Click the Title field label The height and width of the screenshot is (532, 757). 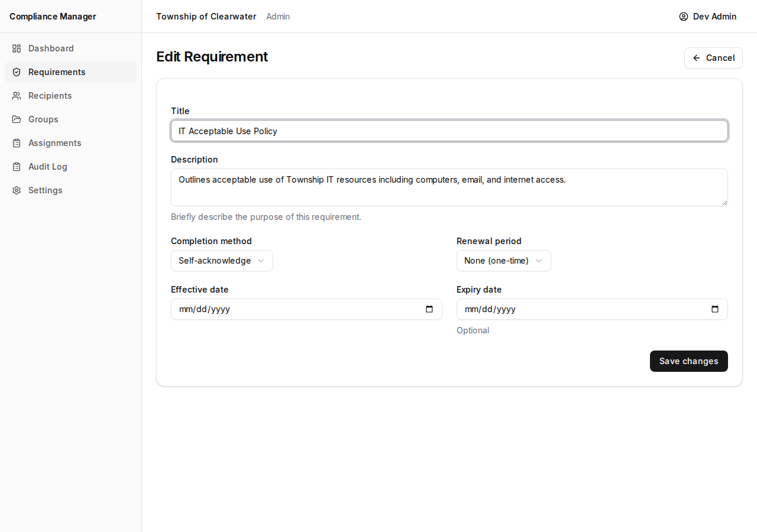[180, 111]
